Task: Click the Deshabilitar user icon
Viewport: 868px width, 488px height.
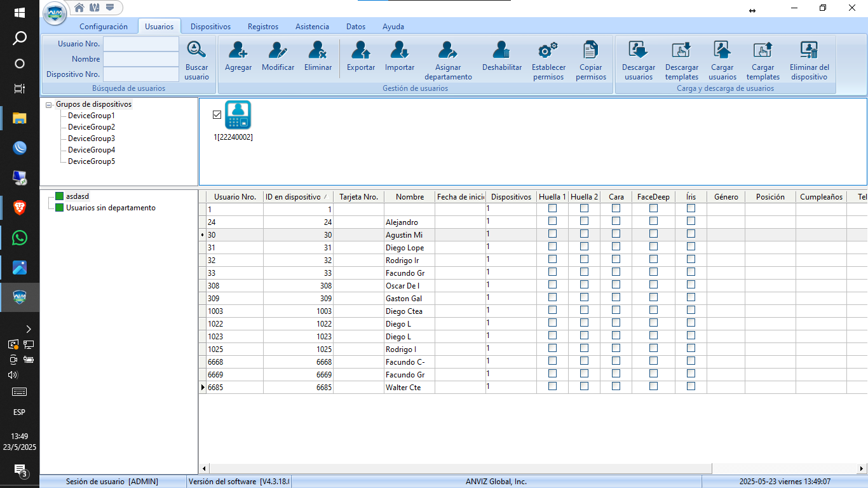Action: (502, 50)
